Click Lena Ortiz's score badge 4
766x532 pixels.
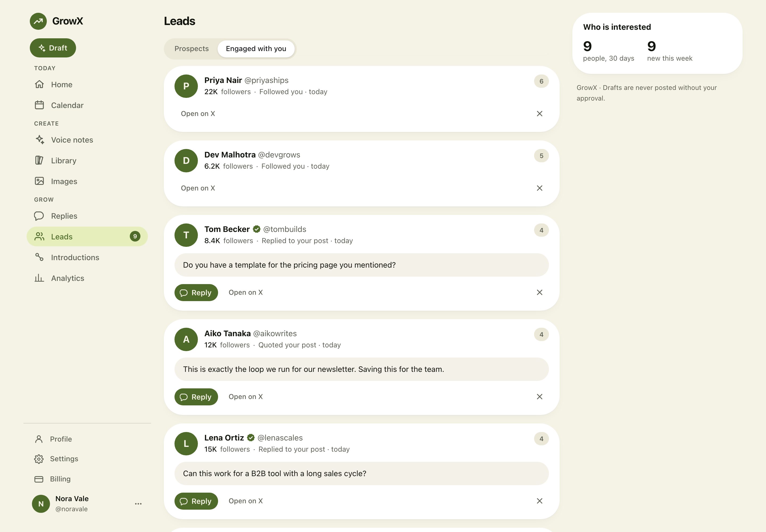coord(541,439)
